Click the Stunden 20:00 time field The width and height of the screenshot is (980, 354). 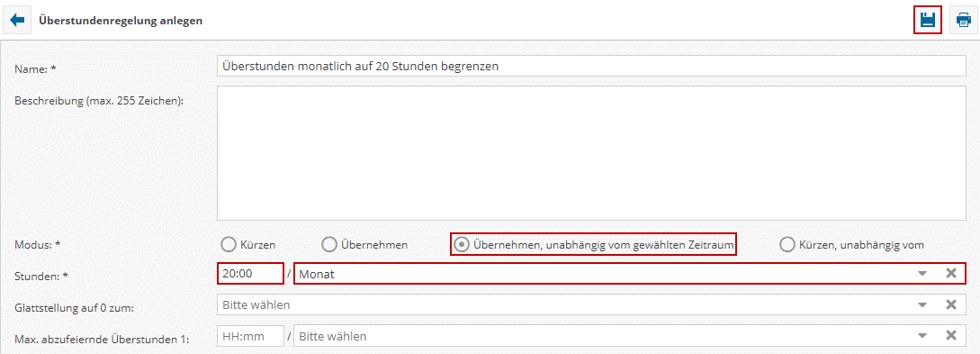(x=251, y=273)
